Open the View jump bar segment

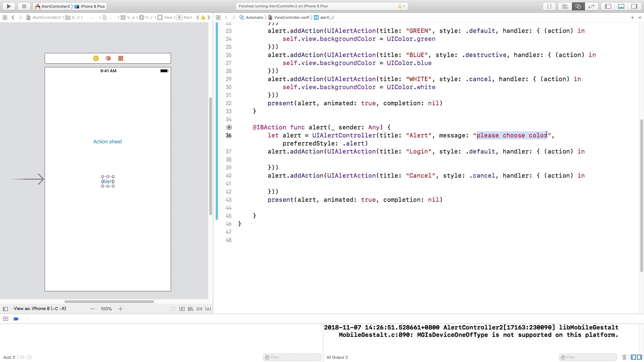pyautogui.click(x=165, y=17)
